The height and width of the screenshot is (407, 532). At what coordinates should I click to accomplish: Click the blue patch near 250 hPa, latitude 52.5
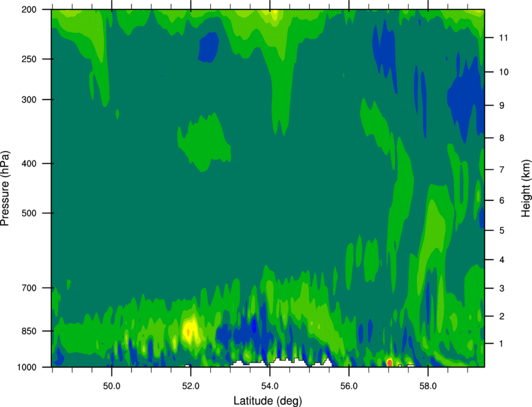click(x=208, y=47)
